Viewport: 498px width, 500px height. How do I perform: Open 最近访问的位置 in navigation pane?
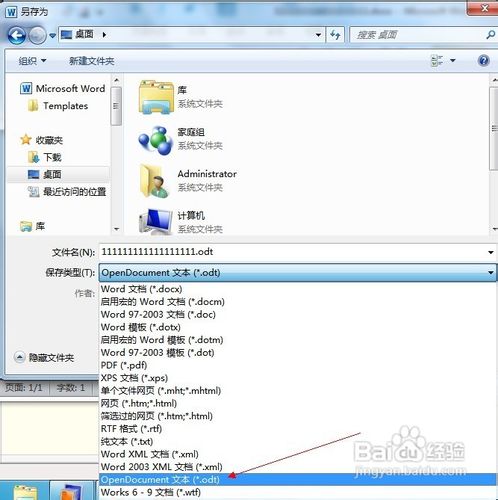[x=67, y=192]
